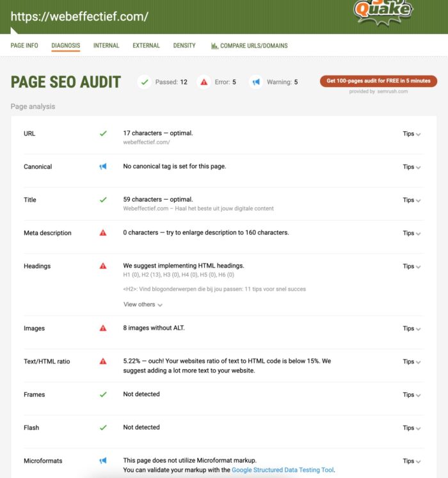
Task: Click the Meta description row label
Action: pyautogui.click(x=47, y=233)
